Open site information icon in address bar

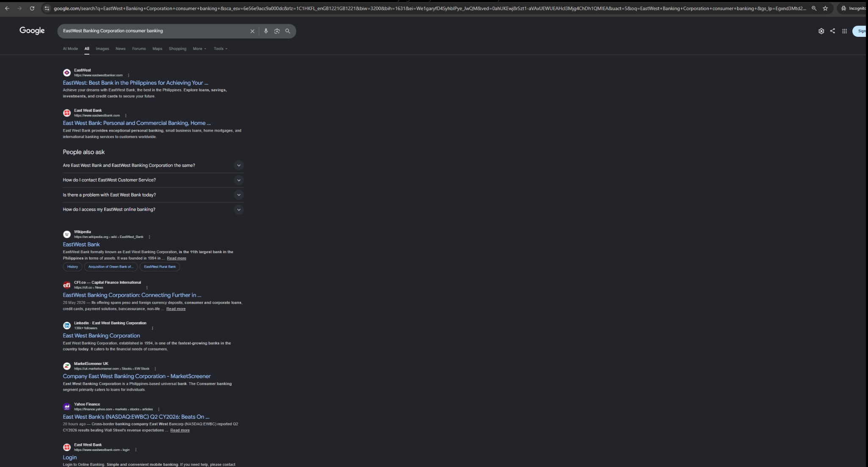coord(47,8)
